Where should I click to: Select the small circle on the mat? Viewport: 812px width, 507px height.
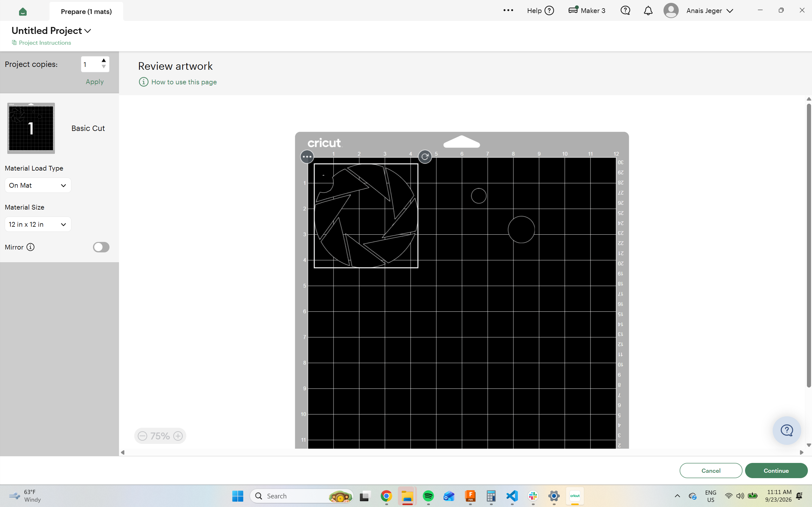(479, 196)
